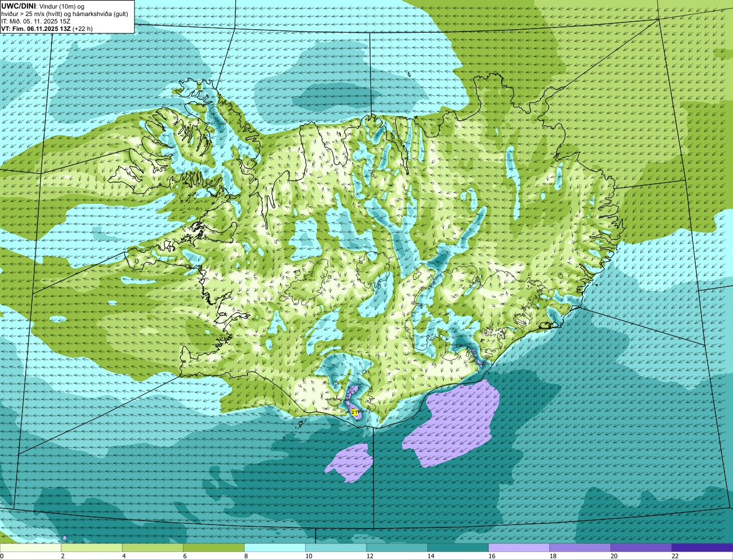The width and height of the screenshot is (733, 560).
Task: Click the 18–20 m/s purple legend swatch
Action: [580, 547]
